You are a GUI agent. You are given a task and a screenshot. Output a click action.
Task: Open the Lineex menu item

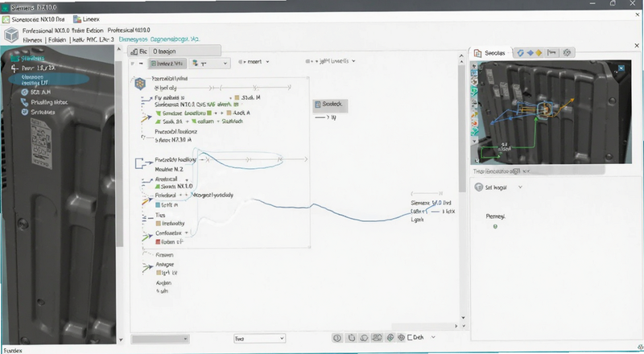coord(86,19)
